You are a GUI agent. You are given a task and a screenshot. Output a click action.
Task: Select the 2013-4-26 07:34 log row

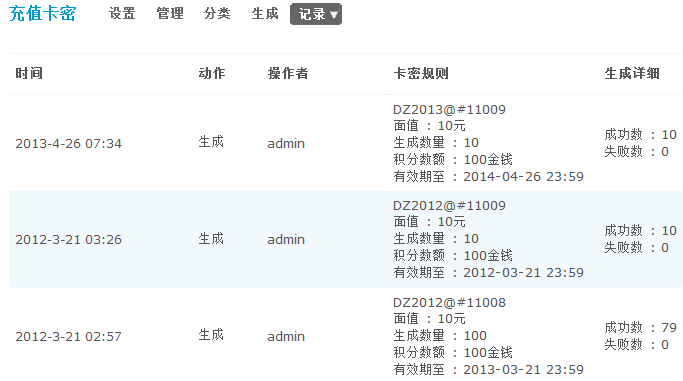coord(346,143)
